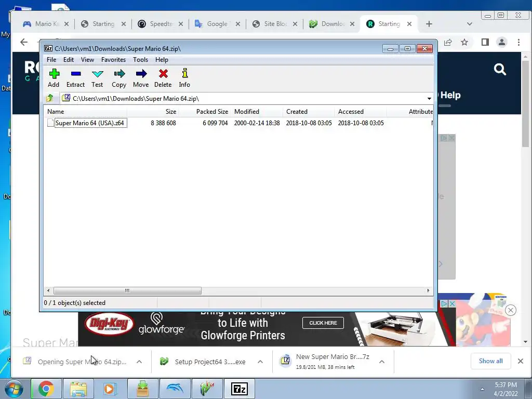This screenshot has height=399, width=532.
Task: Sort by the Packed Size column header
Action: [x=205, y=112]
